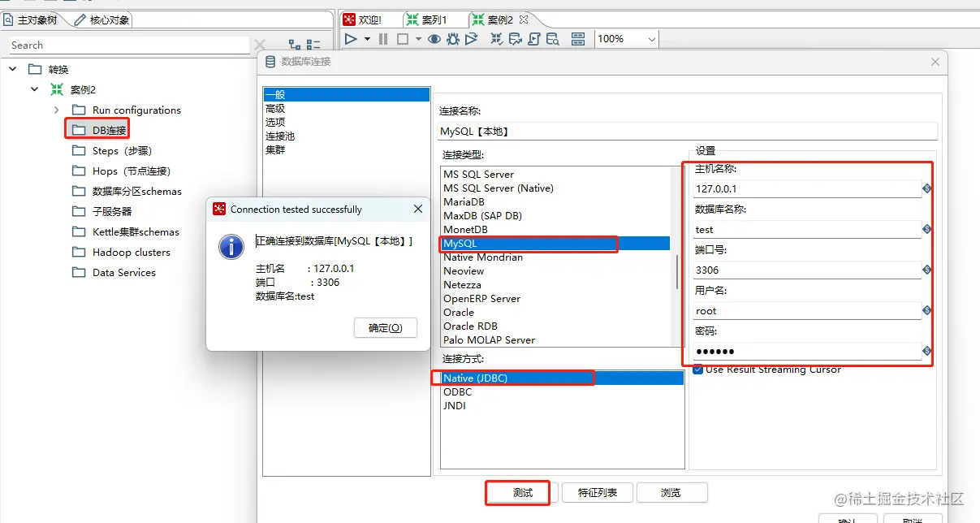Generate SQL for the transformation
The width and height of the screenshot is (980, 523).
[534, 39]
